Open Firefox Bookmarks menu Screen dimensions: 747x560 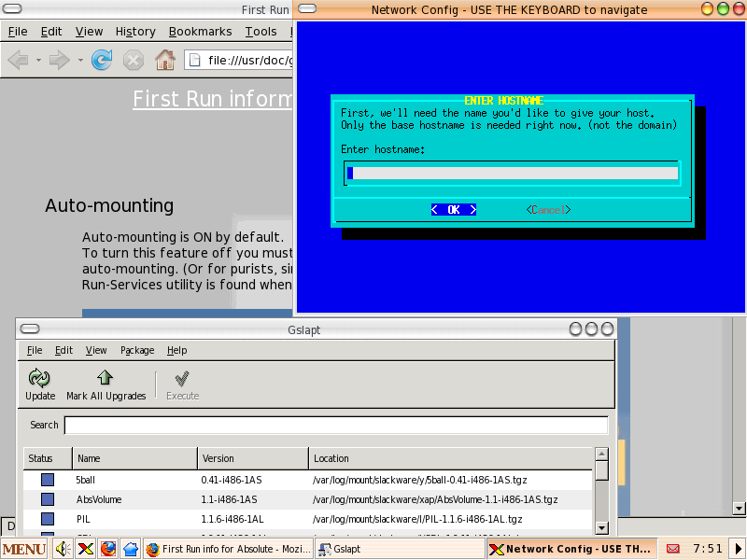point(200,32)
